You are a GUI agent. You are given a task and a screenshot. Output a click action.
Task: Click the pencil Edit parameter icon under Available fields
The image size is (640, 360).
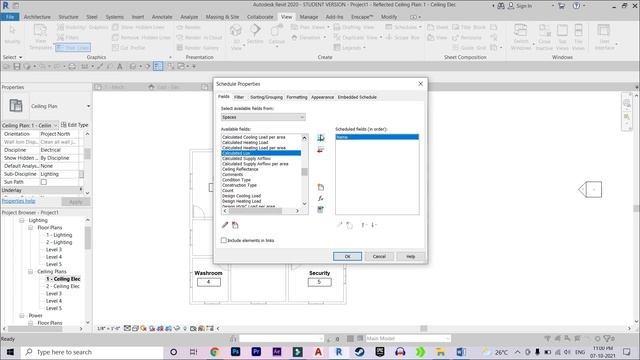click(225, 225)
